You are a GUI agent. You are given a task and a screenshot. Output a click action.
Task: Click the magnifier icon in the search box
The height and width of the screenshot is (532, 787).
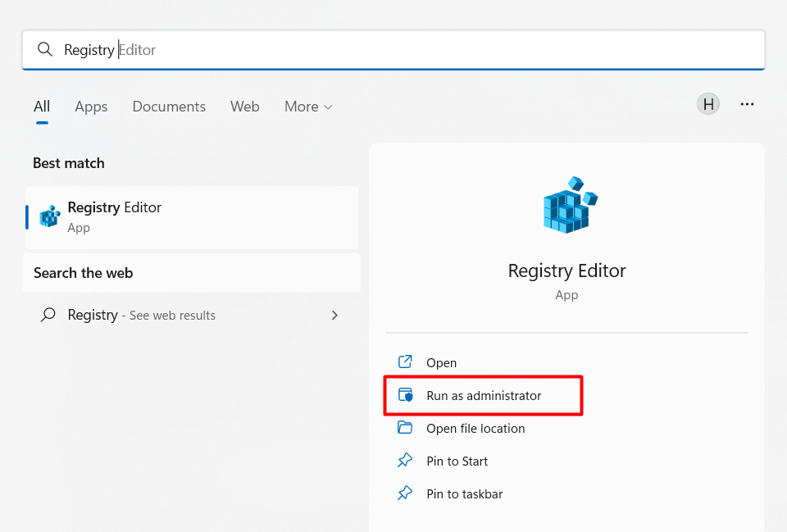point(45,50)
